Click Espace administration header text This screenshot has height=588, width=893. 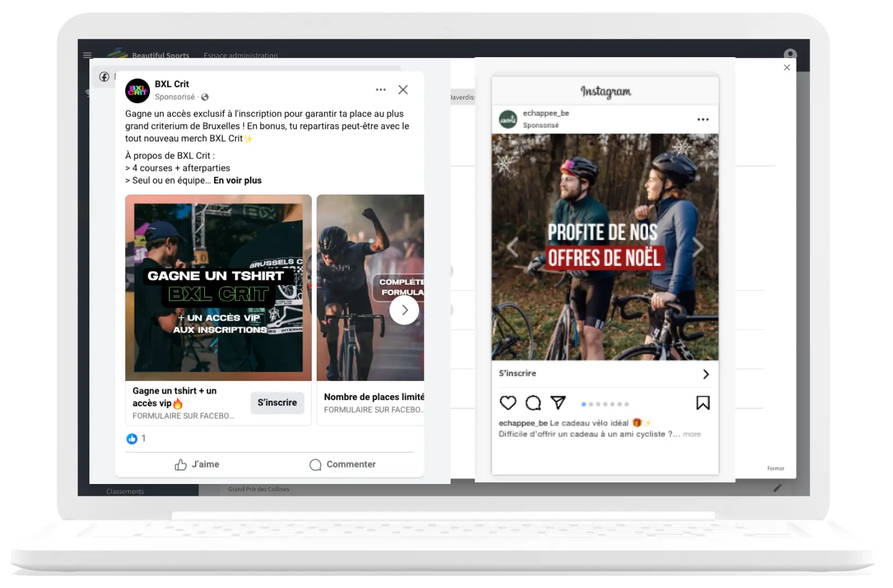coord(240,55)
